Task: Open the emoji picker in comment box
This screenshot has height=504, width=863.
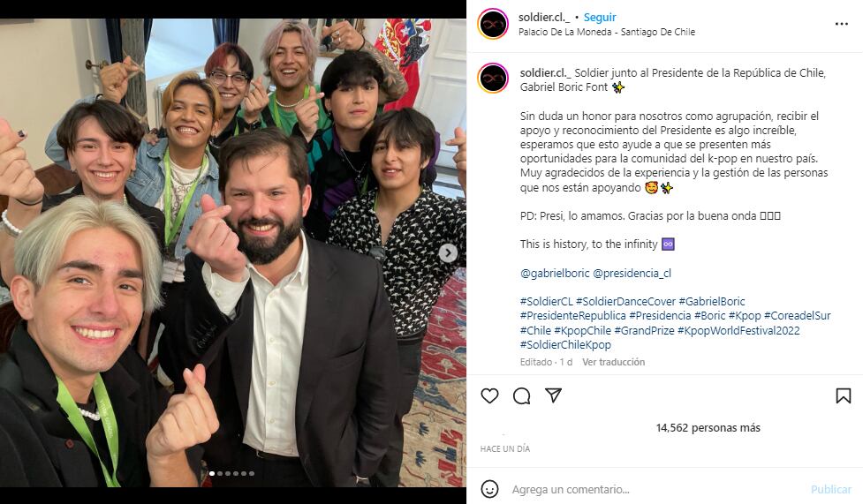Action: [x=489, y=489]
